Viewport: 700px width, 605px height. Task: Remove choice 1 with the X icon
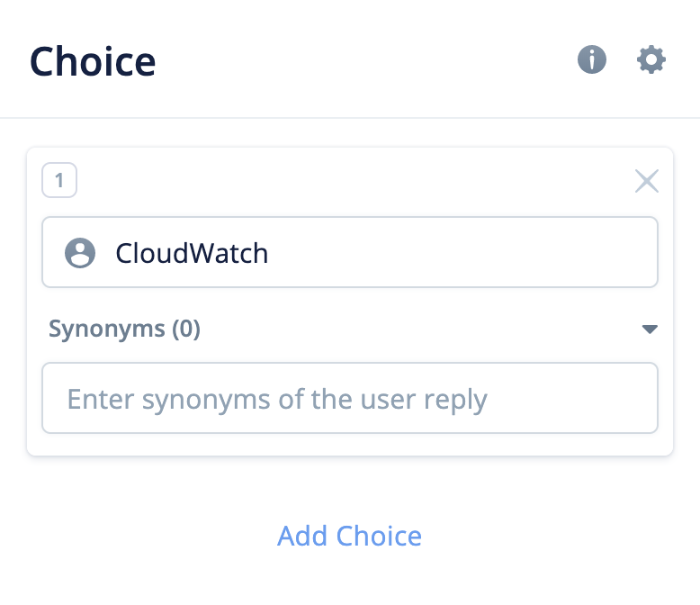647,181
